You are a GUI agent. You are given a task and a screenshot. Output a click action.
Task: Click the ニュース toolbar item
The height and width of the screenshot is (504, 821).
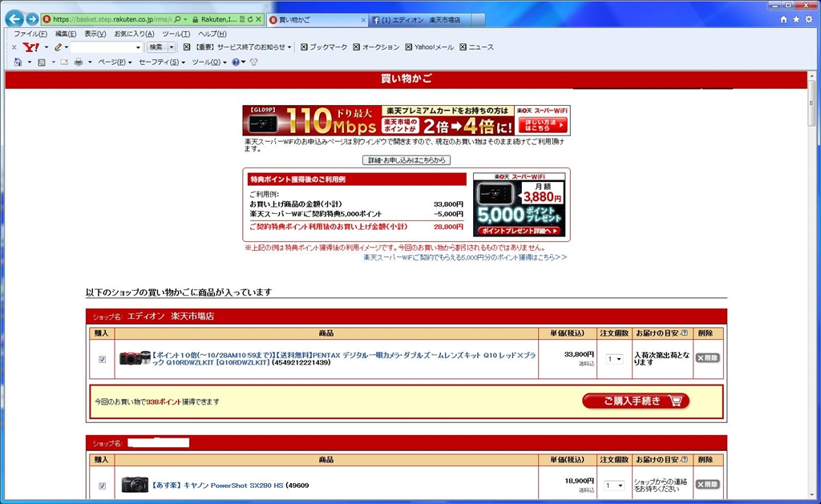476,47
